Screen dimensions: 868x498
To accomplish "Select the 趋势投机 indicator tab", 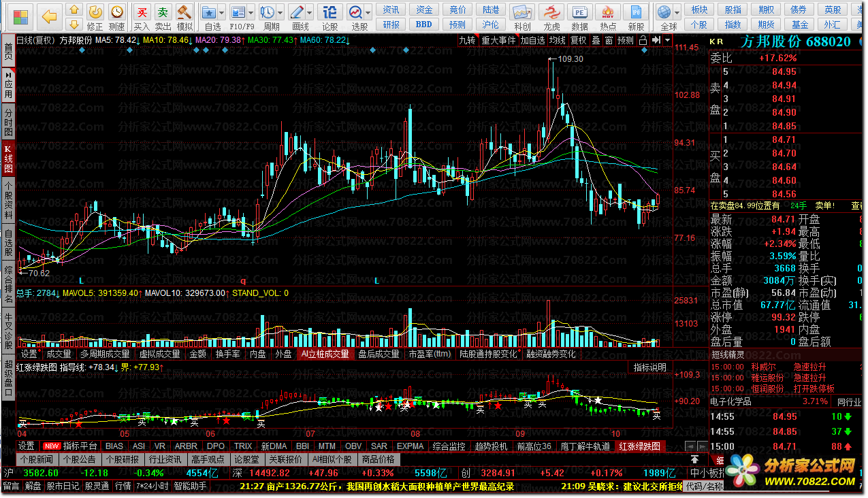I will 491,446.
